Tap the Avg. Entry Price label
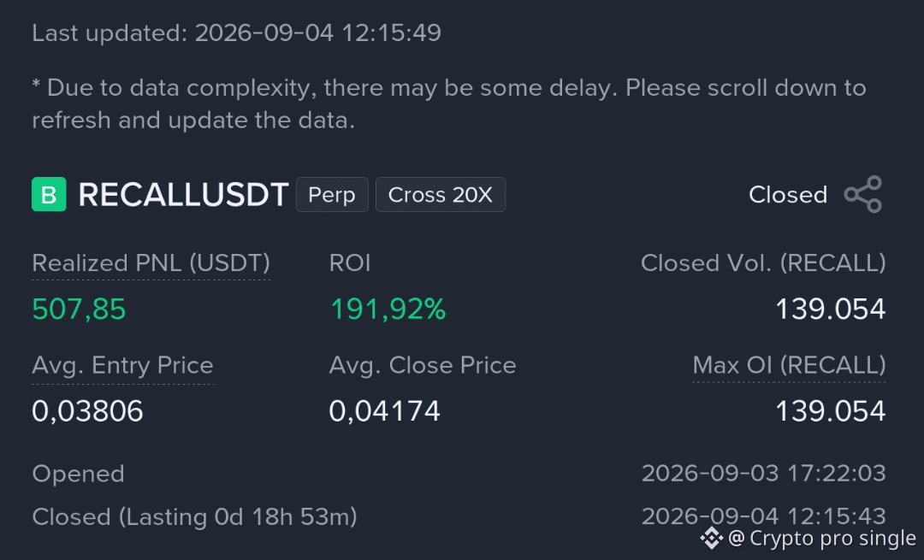 tap(122, 366)
